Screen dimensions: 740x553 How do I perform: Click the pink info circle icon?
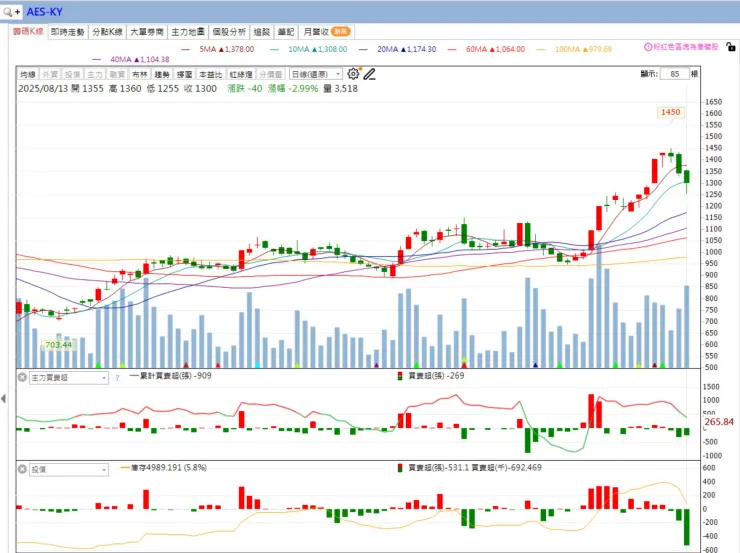click(x=648, y=47)
